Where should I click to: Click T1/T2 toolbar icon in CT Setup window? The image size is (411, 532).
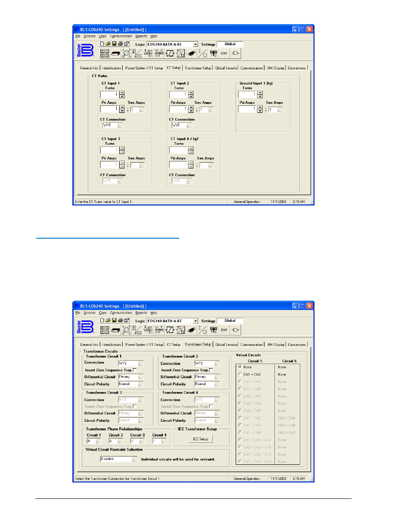[x=181, y=53]
